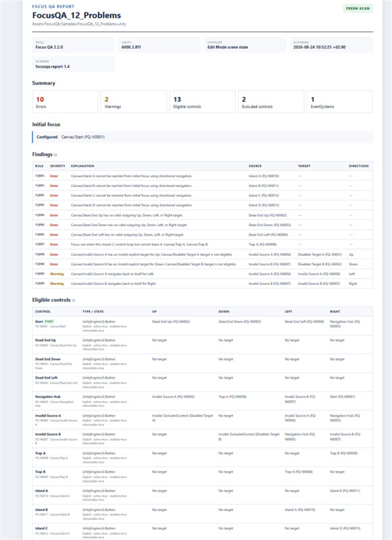392x540 pixels.
Task: Click the Findings section heading
Action: 43,155
